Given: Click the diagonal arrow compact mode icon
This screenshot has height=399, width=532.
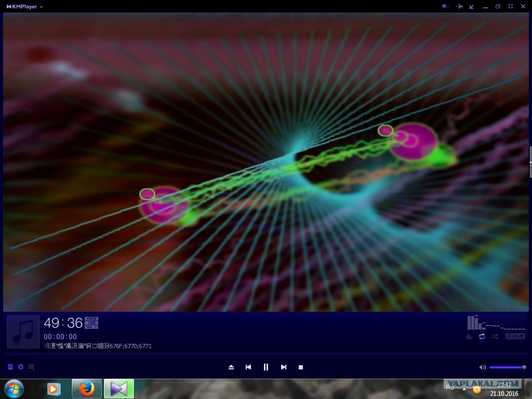Looking at the screenshot, I should 472,6.
